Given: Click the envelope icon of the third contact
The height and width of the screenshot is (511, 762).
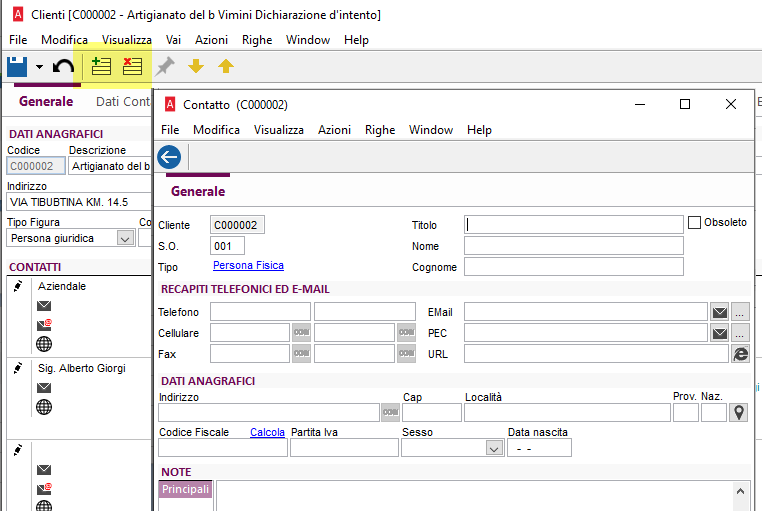Looking at the screenshot, I should pyautogui.click(x=44, y=470).
